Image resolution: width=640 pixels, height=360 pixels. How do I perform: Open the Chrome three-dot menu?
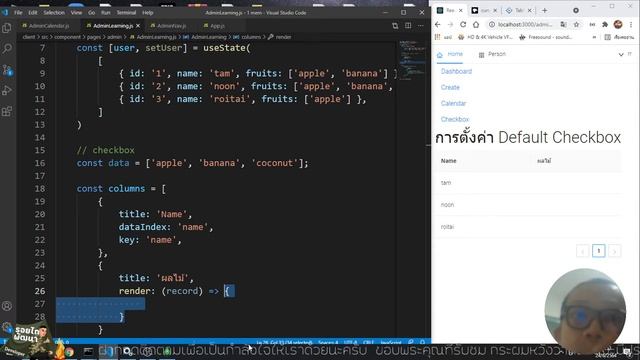click(631, 24)
